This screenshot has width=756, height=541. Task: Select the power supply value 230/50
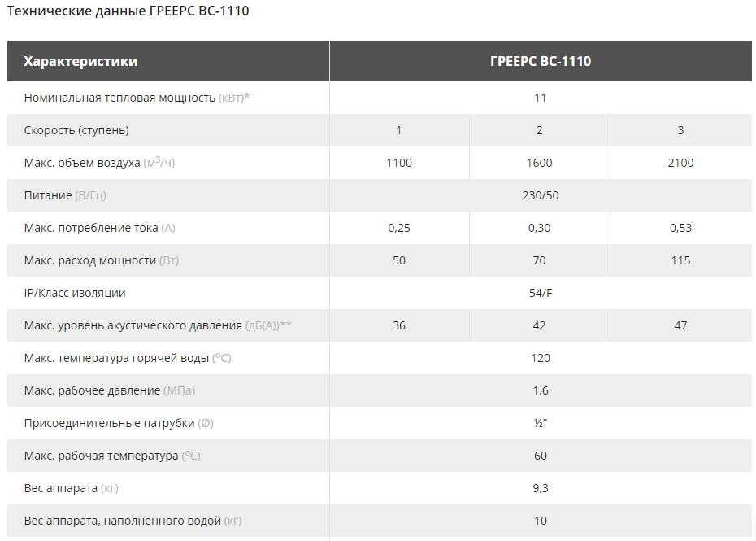coord(541,195)
